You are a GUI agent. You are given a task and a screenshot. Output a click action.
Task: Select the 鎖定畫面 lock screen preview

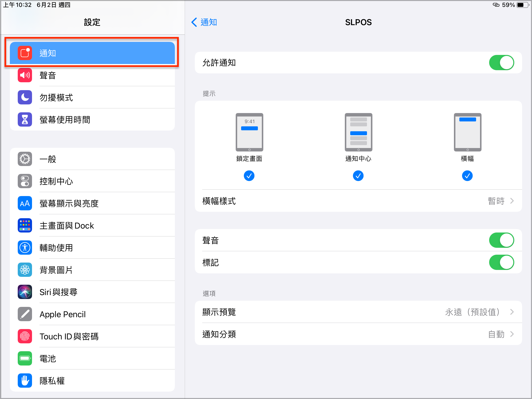pyautogui.click(x=249, y=132)
